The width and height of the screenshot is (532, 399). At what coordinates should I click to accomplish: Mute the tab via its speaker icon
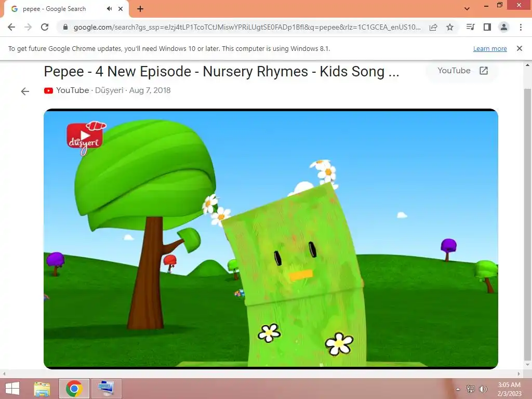(109, 9)
